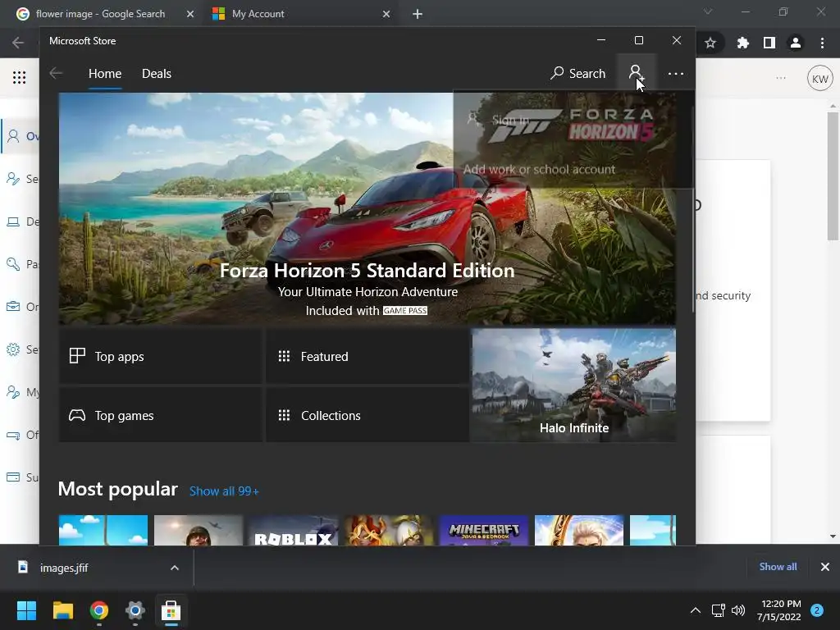Click Microsoft Store taskbar icon
The width and height of the screenshot is (840, 630).
click(171, 610)
